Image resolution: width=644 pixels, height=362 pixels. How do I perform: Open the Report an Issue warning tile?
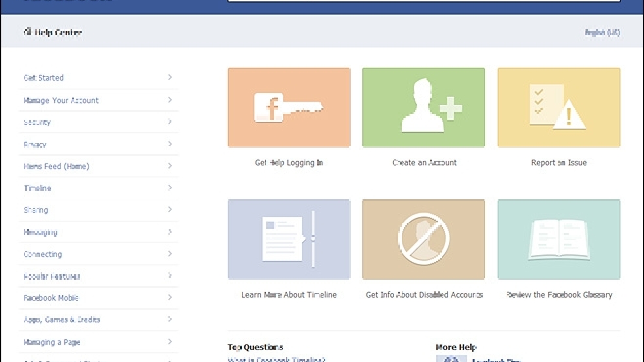click(x=558, y=107)
